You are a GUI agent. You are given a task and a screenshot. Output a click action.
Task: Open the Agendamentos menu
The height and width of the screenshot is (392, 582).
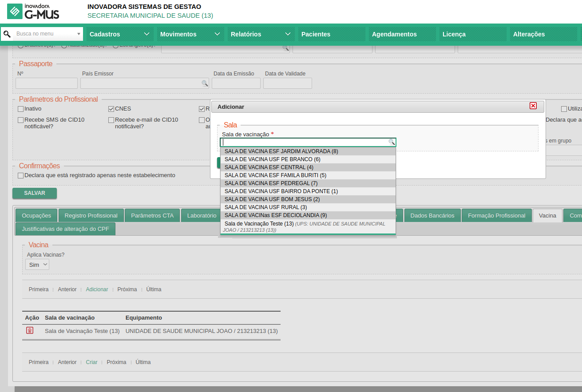point(402,34)
